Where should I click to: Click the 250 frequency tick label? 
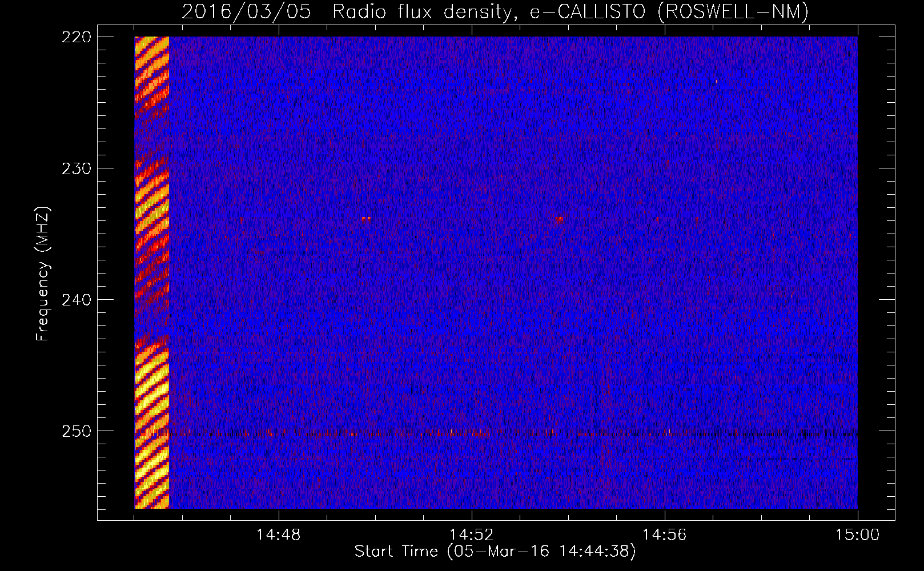[x=76, y=431]
